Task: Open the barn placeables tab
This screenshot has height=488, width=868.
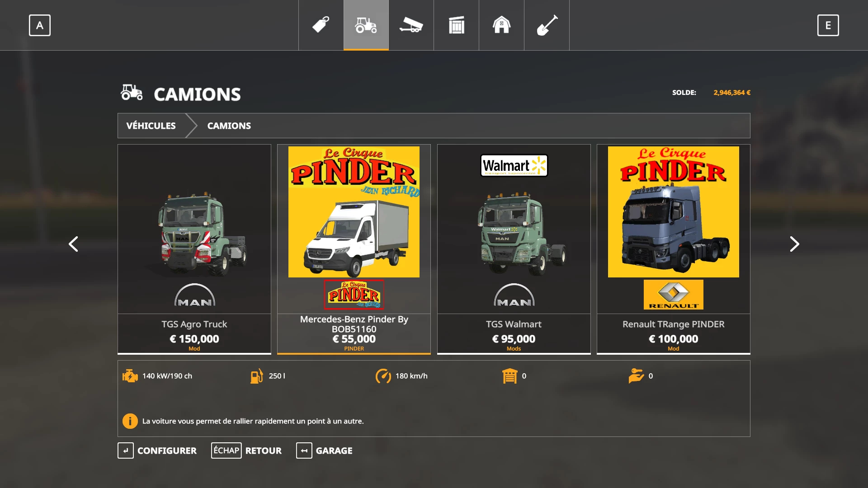Action: (x=501, y=25)
